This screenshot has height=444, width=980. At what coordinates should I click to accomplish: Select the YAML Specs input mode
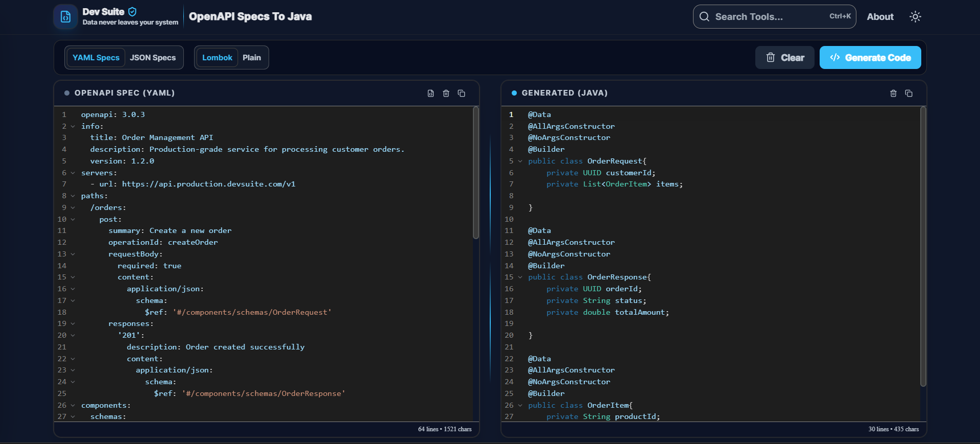[x=96, y=58]
